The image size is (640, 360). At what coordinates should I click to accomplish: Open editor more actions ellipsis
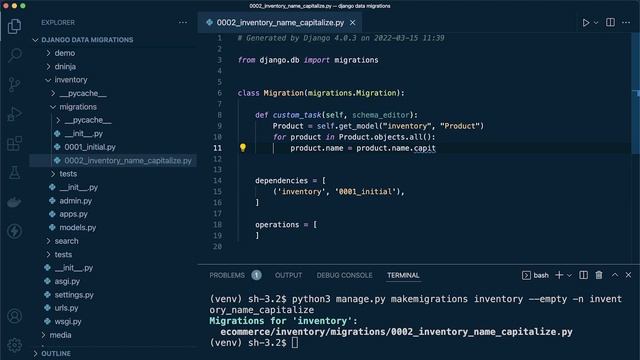point(626,22)
